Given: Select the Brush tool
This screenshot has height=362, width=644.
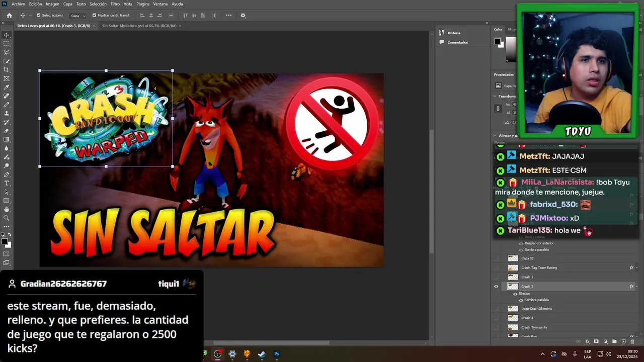Looking at the screenshot, I should click(7, 105).
